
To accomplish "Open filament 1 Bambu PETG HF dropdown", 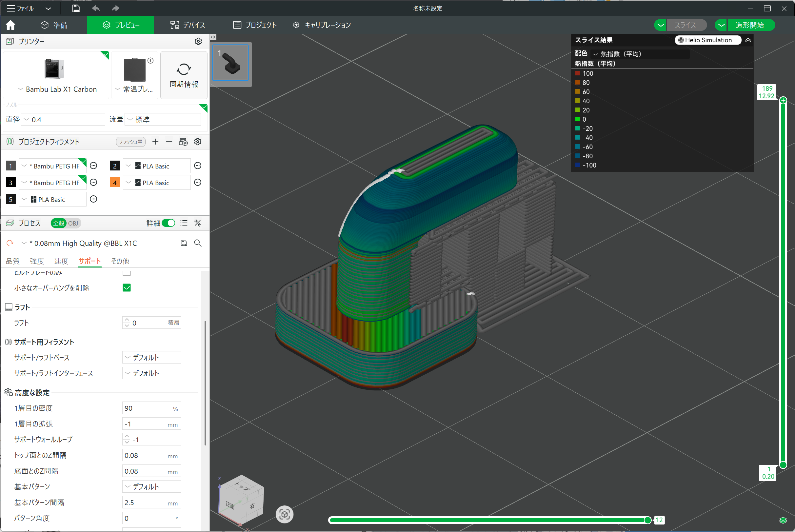I will [x=52, y=166].
